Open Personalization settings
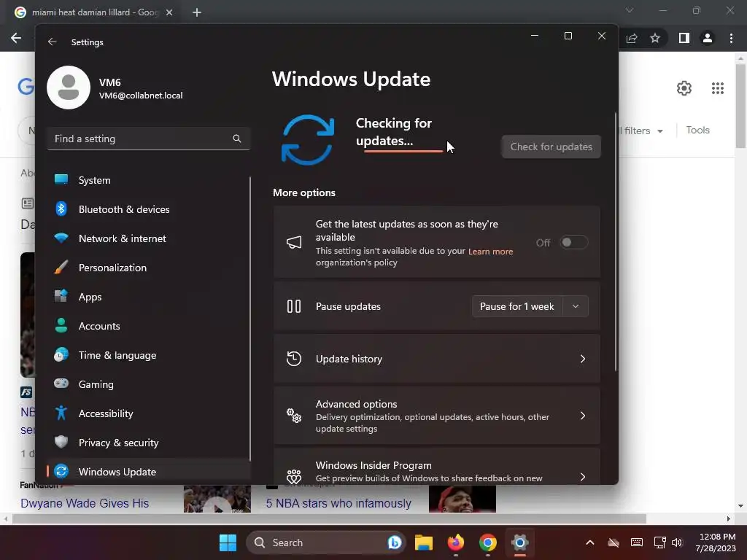The height and width of the screenshot is (560, 747). [149, 268]
